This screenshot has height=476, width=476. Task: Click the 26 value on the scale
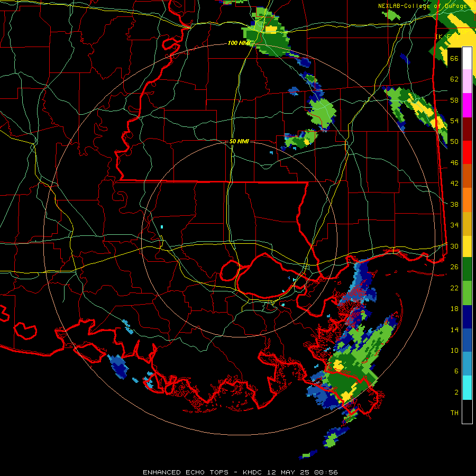pos(454,267)
